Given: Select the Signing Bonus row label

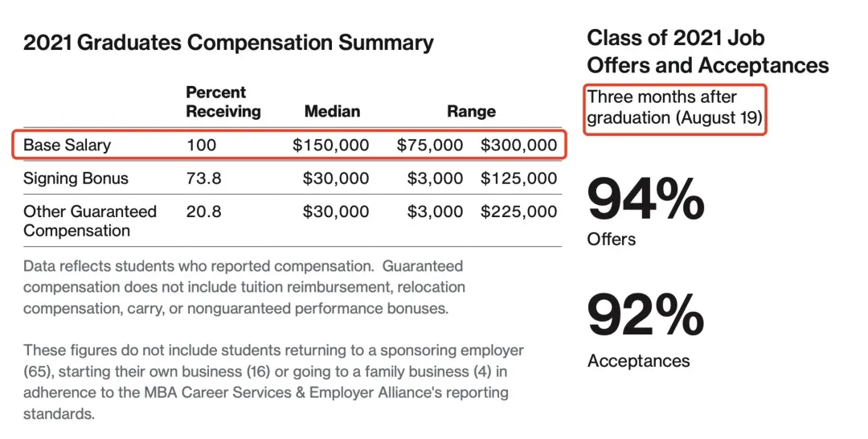Looking at the screenshot, I should pyautogui.click(x=76, y=178).
